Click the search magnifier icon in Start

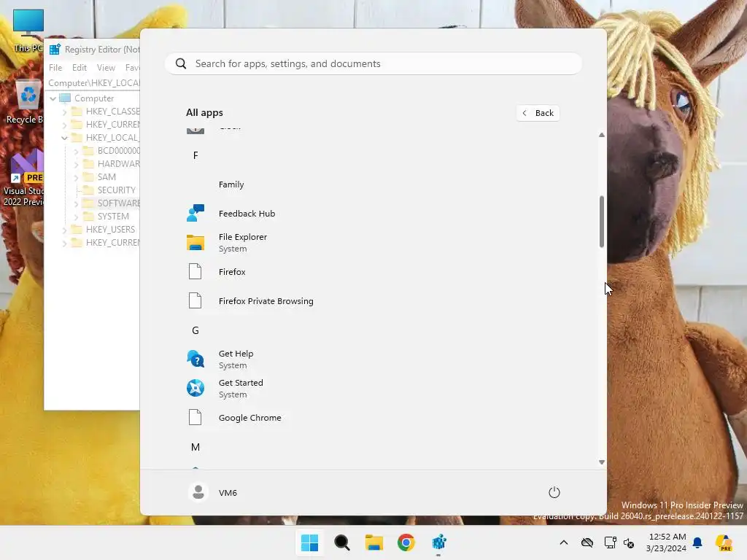tap(181, 64)
